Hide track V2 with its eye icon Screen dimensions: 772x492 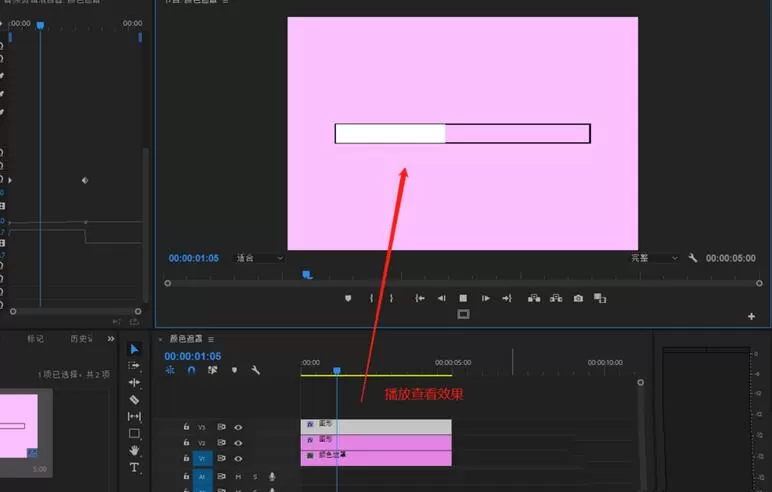tap(238, 443)
